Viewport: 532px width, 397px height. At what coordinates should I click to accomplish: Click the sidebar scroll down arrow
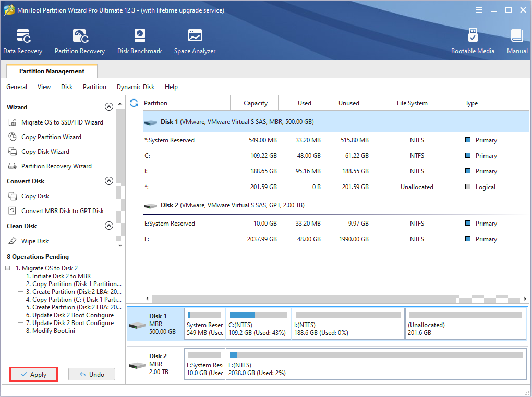click(x=120, y=246)
